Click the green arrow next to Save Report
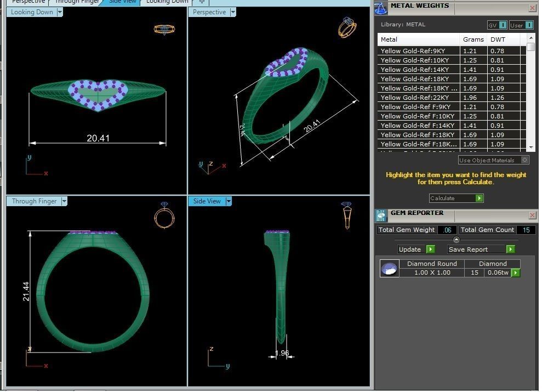The image size is (542, 392). click(x=510, y=249)
